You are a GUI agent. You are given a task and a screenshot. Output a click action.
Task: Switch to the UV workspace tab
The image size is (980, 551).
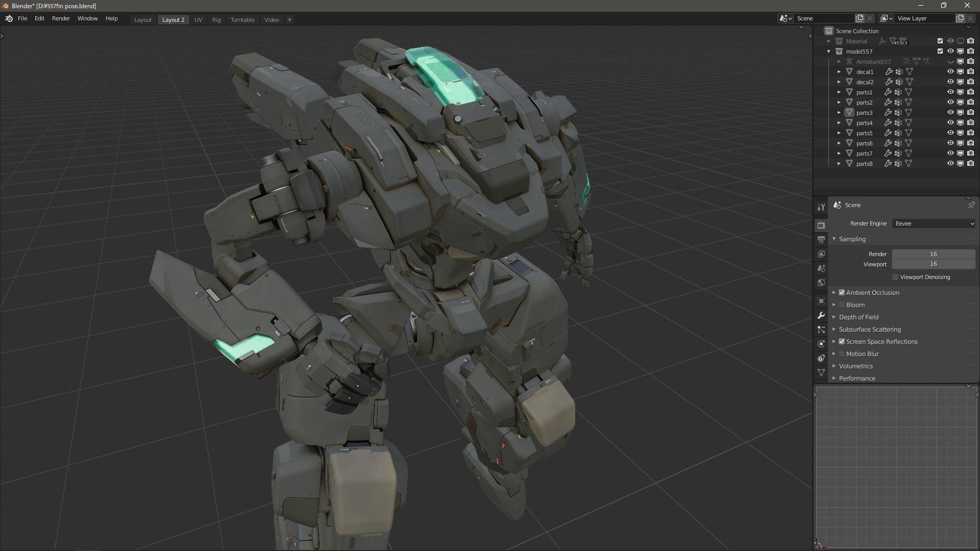(x=198, y=20)
